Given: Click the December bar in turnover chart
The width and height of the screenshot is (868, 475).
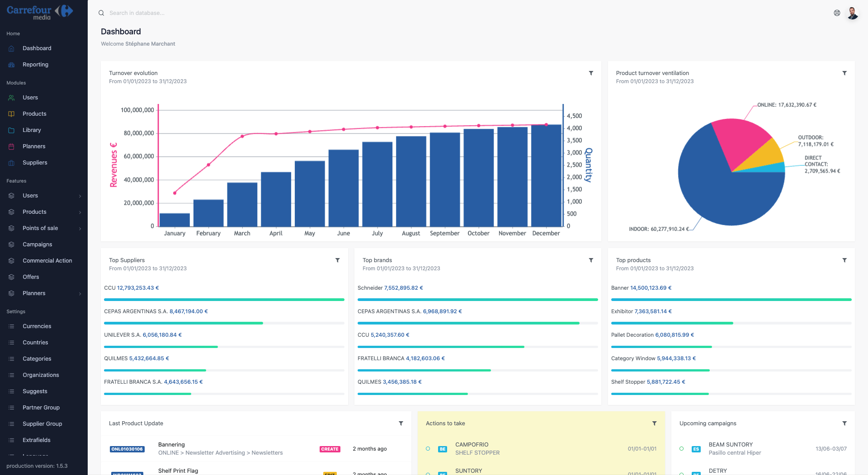Looking at the screenshot, I should (546, 176).
